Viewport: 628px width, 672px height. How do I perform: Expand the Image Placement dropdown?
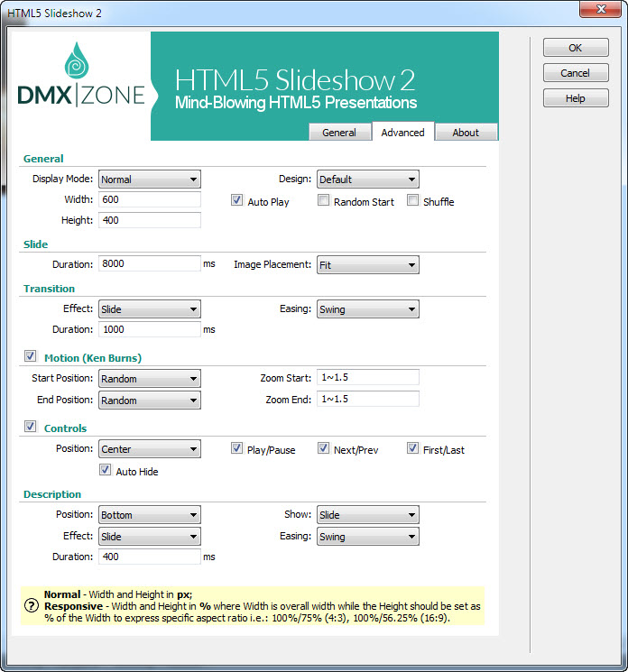[368, 265]
